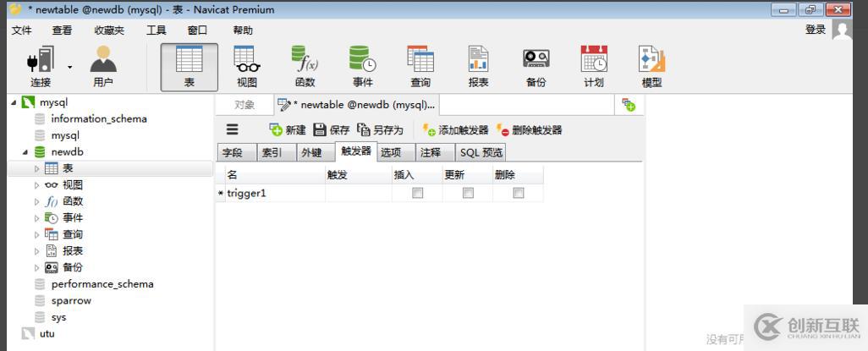Open the 窗口 menu

pos(198,30)
